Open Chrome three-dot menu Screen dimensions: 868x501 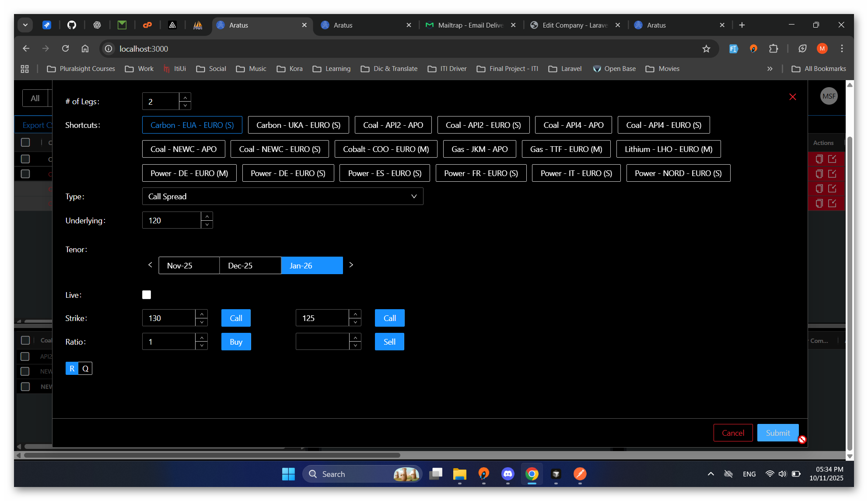[x=842, y=49]
